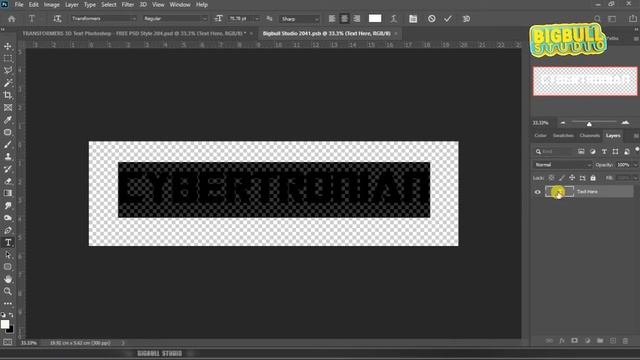Open the Opacity dropdown arrow

(x=635, y=165)
